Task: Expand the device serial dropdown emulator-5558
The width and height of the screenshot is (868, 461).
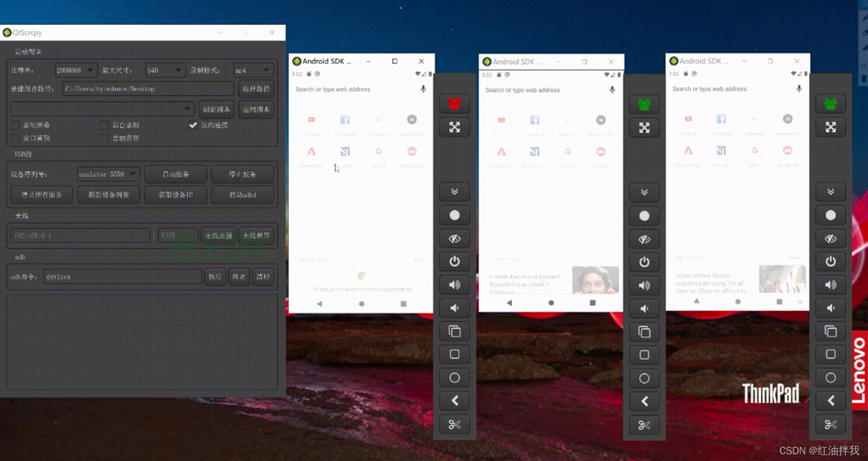Action: click(x=108, y=173)
